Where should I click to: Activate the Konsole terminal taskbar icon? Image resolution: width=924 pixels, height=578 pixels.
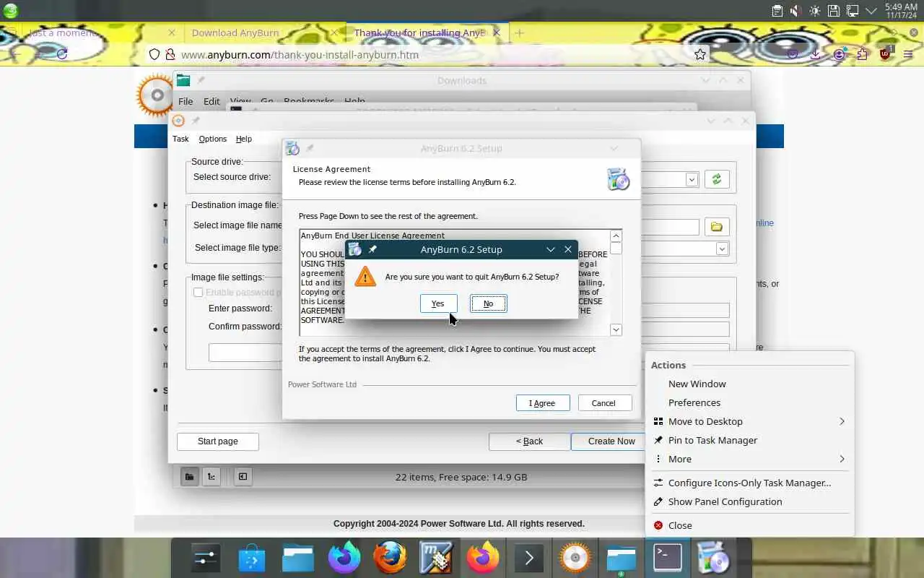[x=668, y=558]
